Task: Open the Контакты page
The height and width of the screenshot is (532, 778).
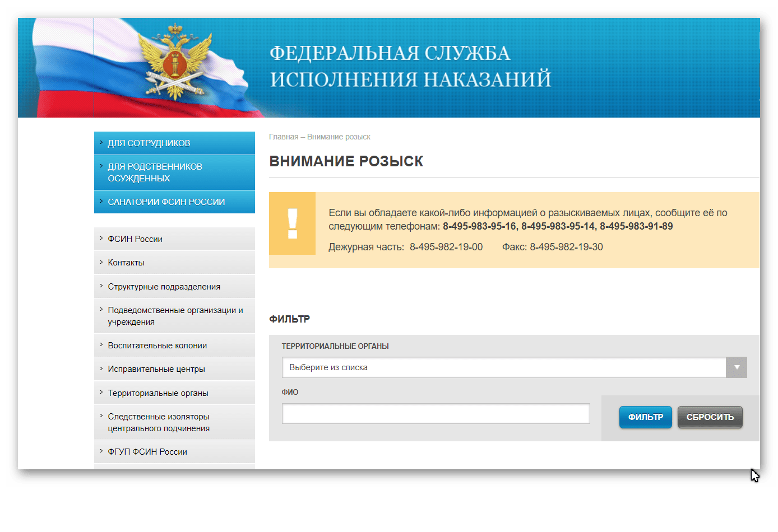Action: coord(174,263)
